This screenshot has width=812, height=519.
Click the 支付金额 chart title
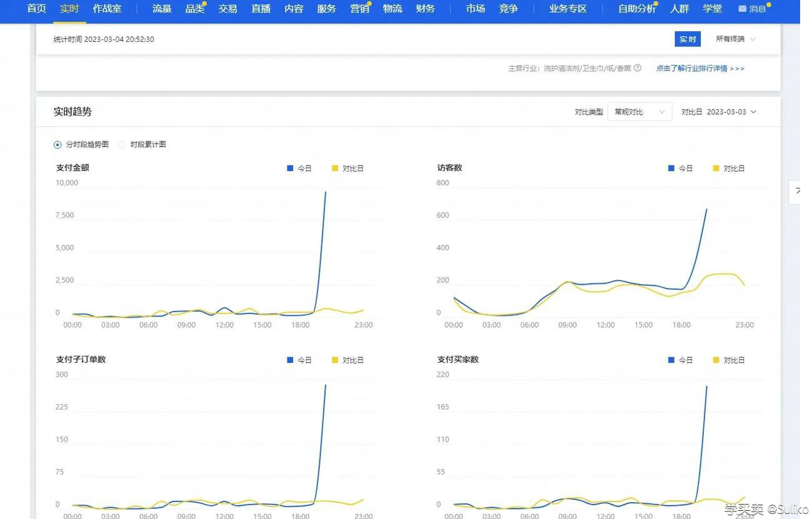point(73,168)
